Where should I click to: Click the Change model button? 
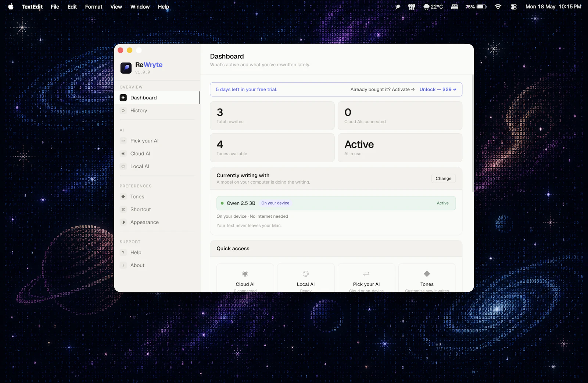tap(444, 178)
